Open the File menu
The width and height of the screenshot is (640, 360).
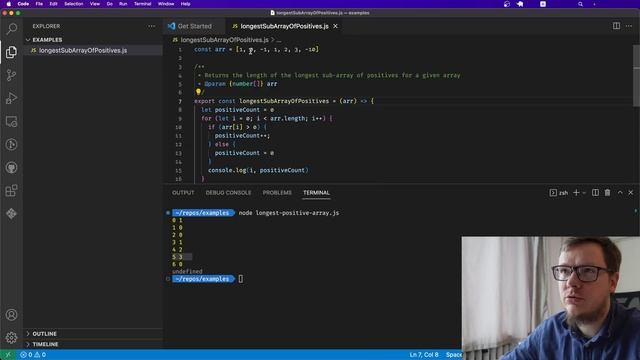(x=39, y=4)
